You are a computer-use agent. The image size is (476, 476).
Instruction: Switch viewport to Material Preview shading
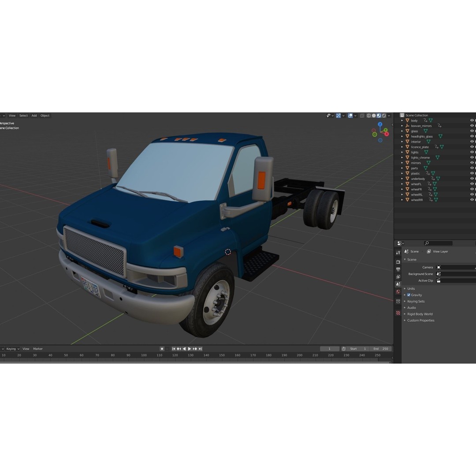[379, 115]
